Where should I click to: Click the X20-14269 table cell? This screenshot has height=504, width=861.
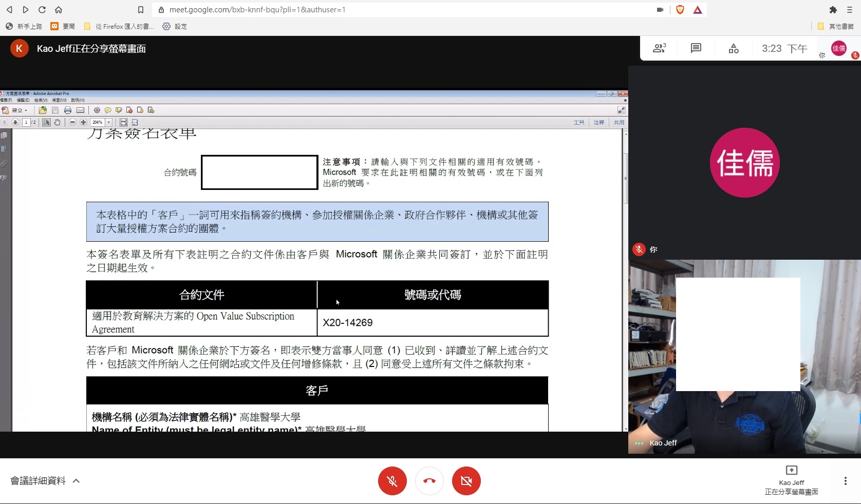pos(433,322)
